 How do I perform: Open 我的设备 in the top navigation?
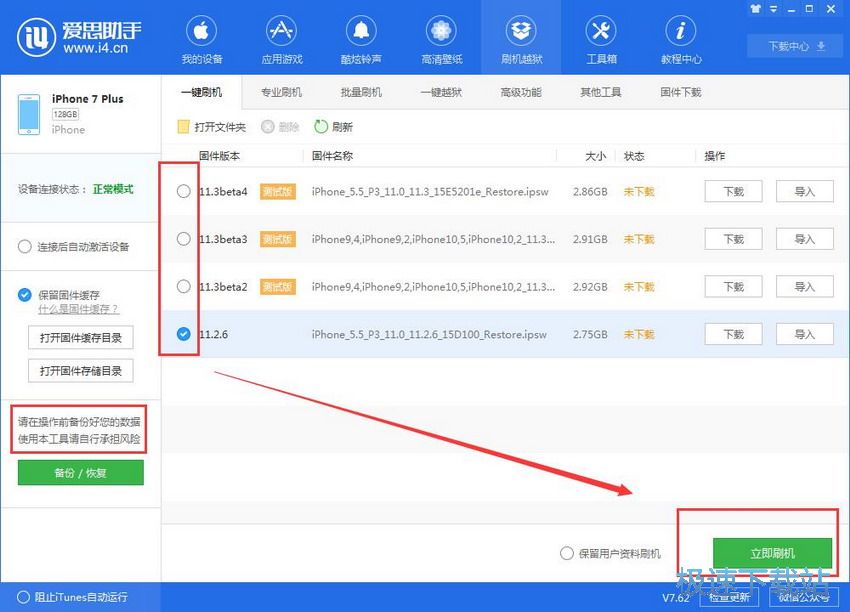[202, 40]
